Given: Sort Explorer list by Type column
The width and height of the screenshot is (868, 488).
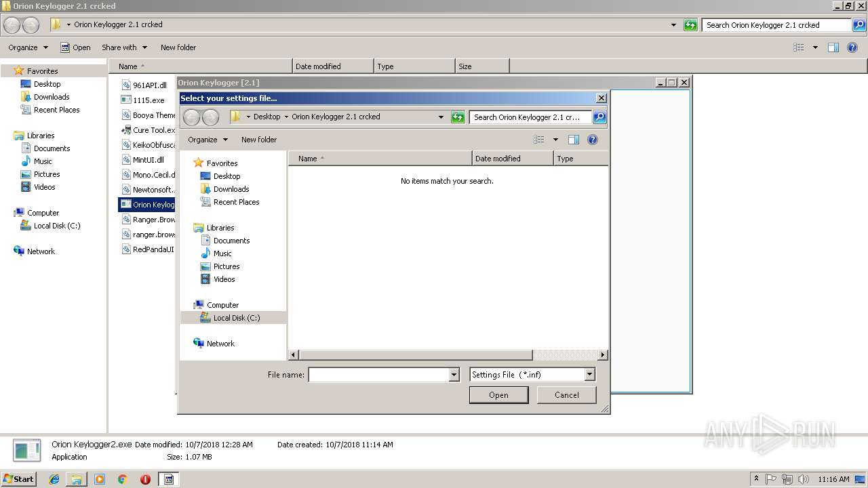Looking at the screenshot, I should (x=414, y=66).
